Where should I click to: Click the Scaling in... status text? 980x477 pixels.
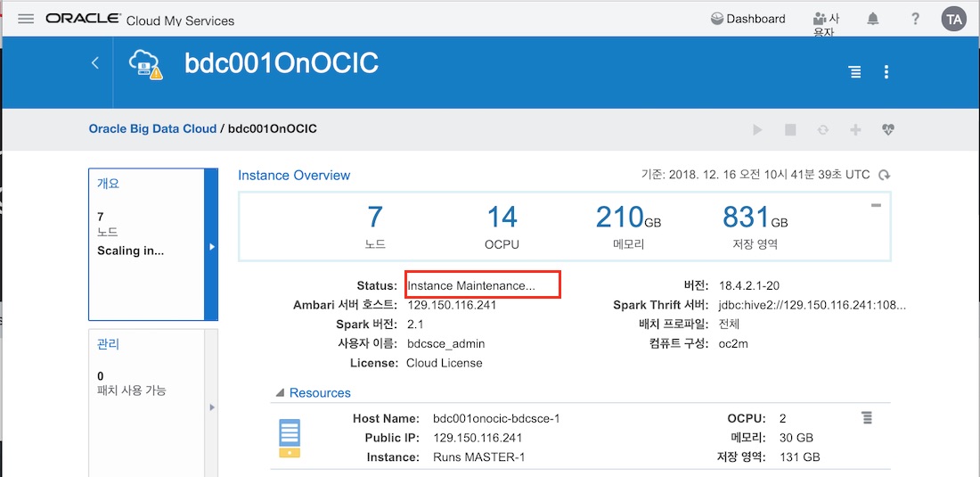click(131, 251)
